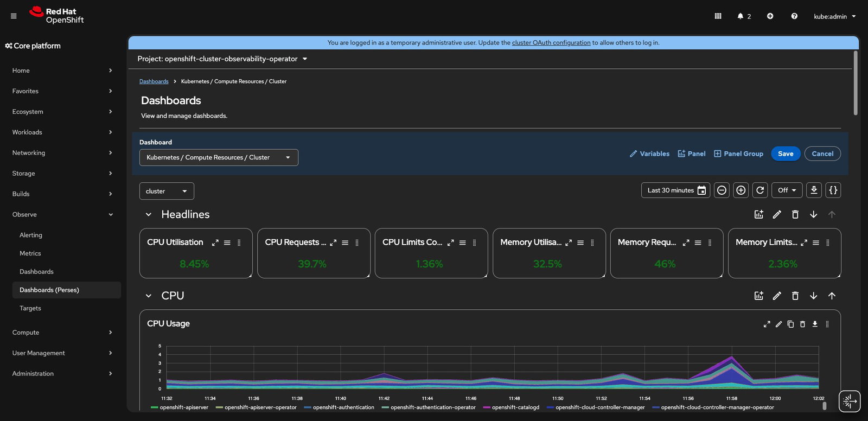Move the CPU group up
868x421 pixels.
click(832, 296)
